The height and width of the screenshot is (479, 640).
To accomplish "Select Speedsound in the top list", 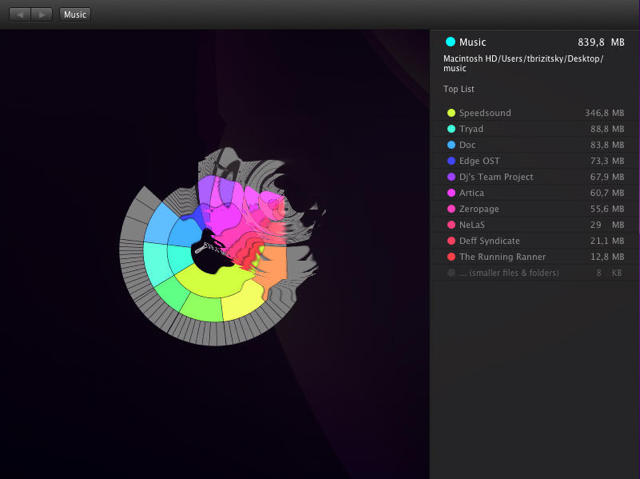I will point(485,113).
